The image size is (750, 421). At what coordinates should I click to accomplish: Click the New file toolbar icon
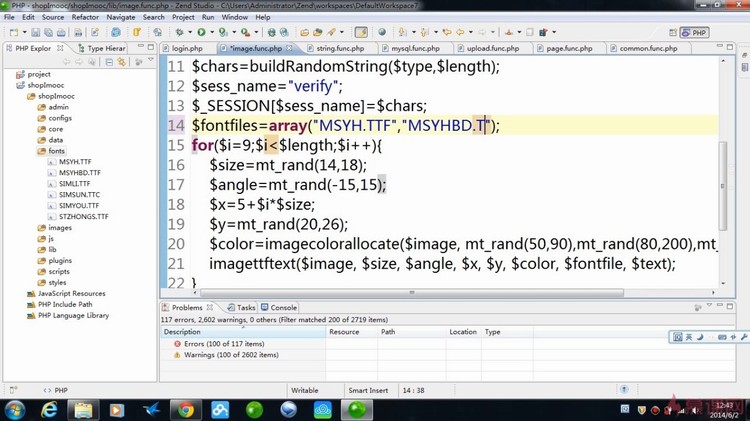point(13,33)
